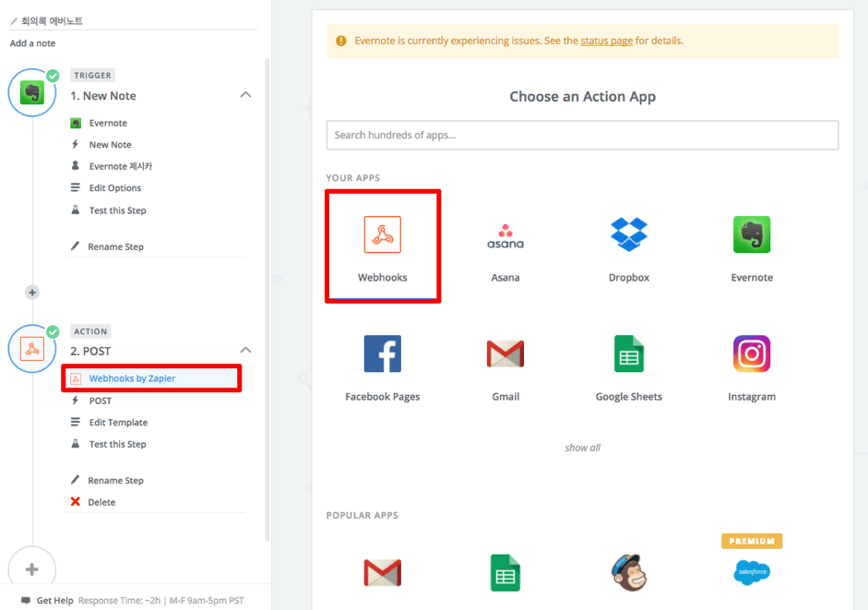This screenshot has width=868, height=610.
Task: Click show all apps link
Action: tap(582, 448)
